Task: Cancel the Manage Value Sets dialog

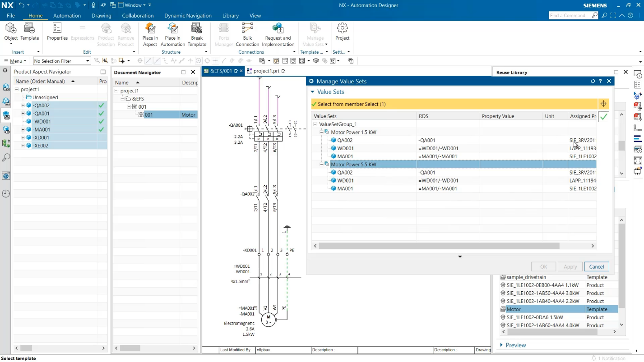Action: point(596,266)
